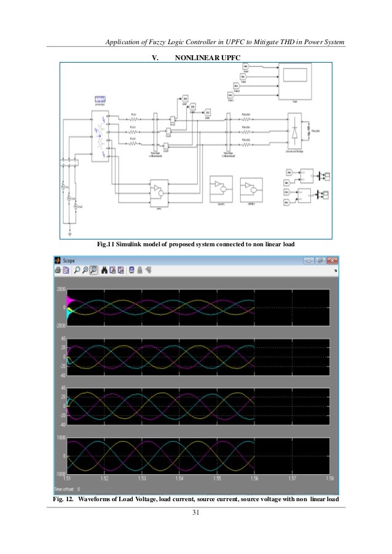Click Restore saved axes settings icon
The image size is (392, 554).
pos(120,270)
